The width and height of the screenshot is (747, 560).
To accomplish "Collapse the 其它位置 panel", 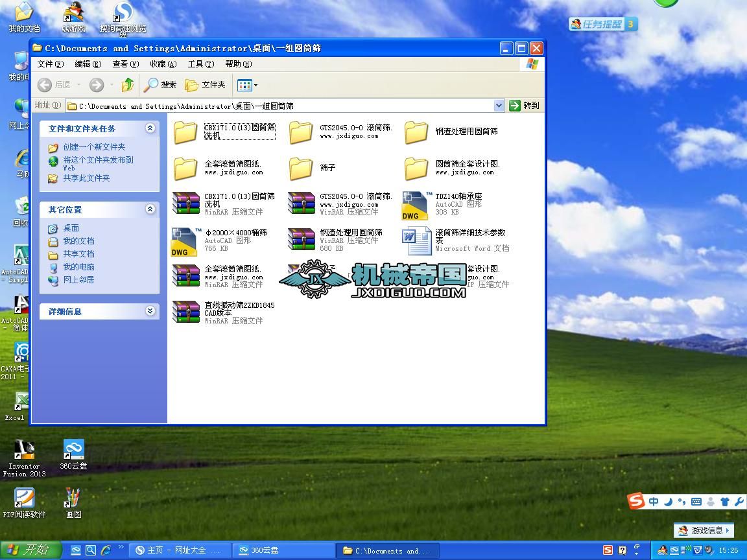I will [x=150, y=209].
